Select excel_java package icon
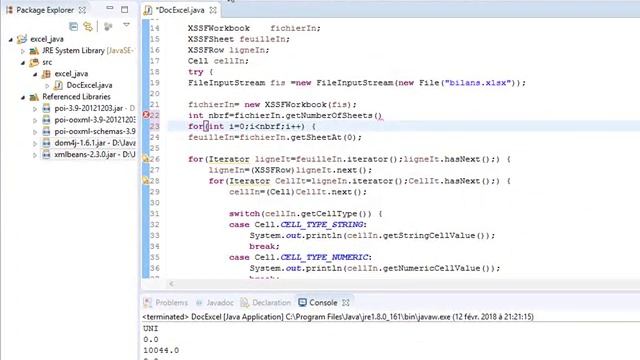Screen dimensions: 640x360 tap(47, 73)
